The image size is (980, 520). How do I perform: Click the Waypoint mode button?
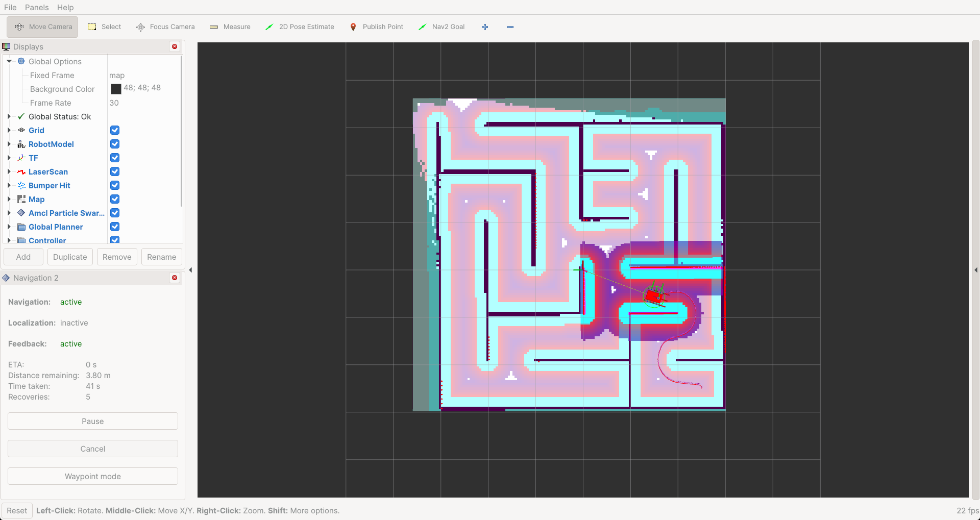(92, 476)
